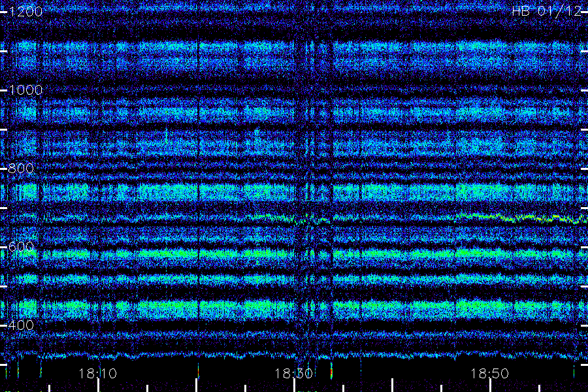Click the 600 frequency axis label
This screenshot has height=392, width=588.
coord(21,247)
